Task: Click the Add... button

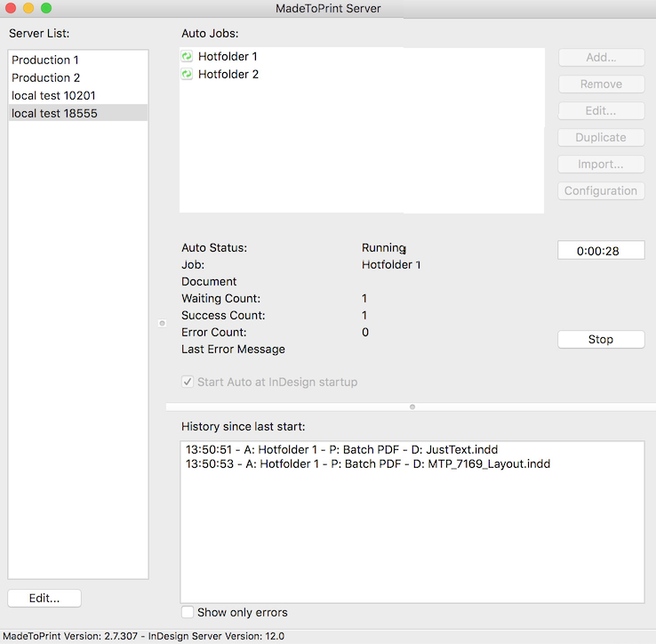Action: 601,57
